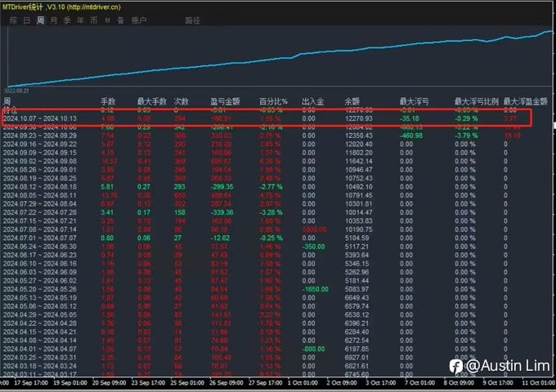
Task: Click the 23 Sep 17:00 time axis label
Action: [148, 383]
